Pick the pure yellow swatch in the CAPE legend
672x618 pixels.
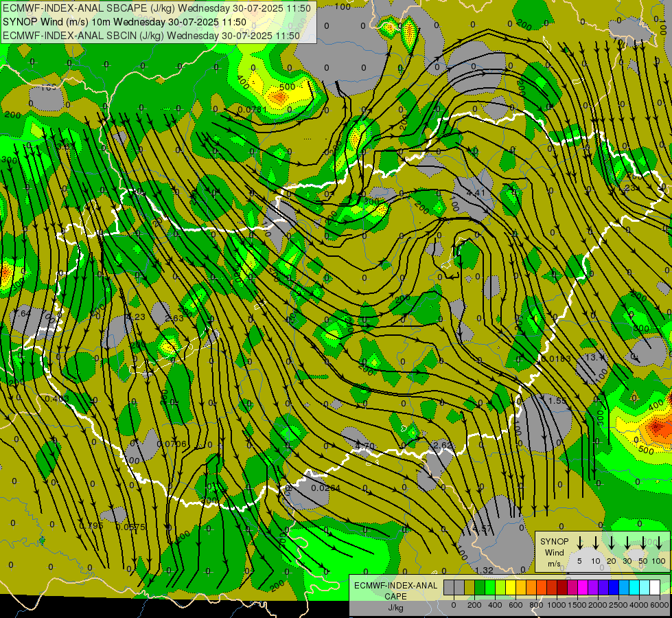click(511, 587)
